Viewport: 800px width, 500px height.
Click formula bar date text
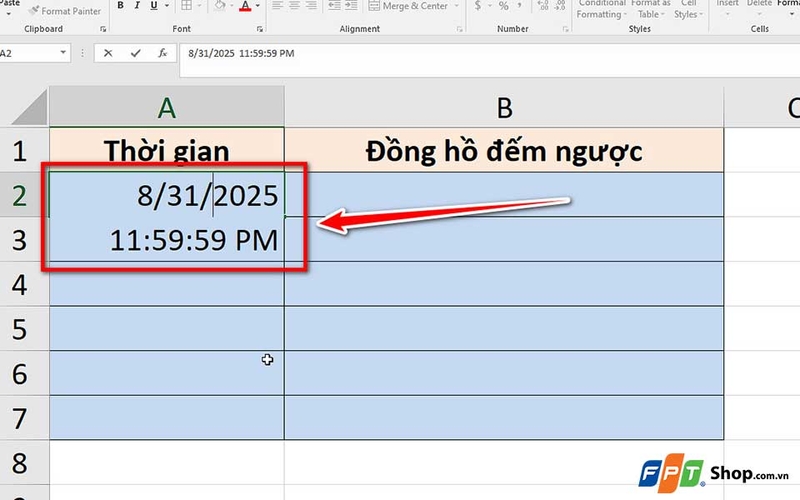(241, 53)
